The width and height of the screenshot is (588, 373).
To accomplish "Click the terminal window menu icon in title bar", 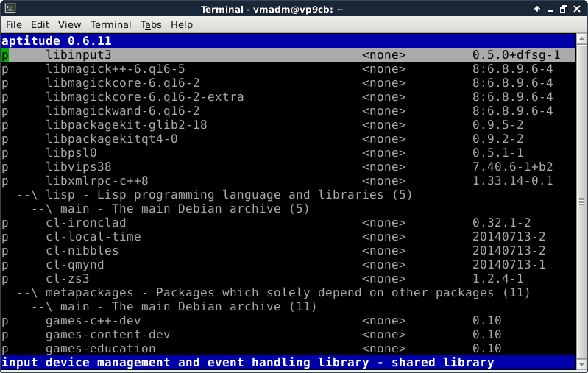I will click(8, 8).
